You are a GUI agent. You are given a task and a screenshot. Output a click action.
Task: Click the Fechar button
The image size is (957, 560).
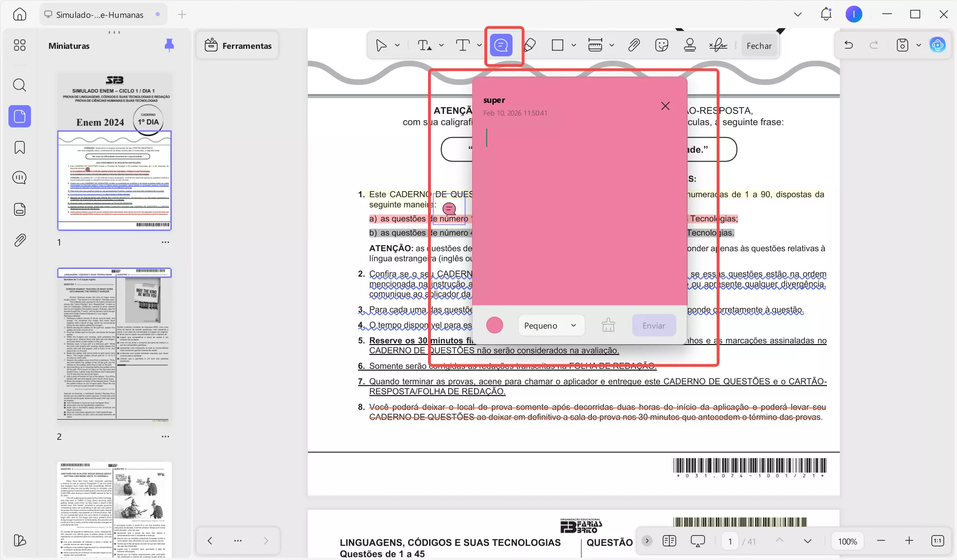pyautogui.click(x=759, y=46)
